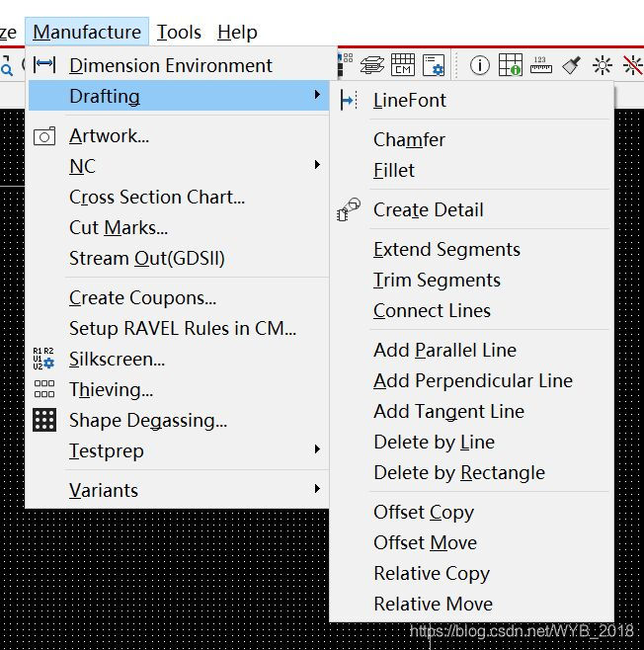Click Shape Degassing menu entry

[147, 420]
